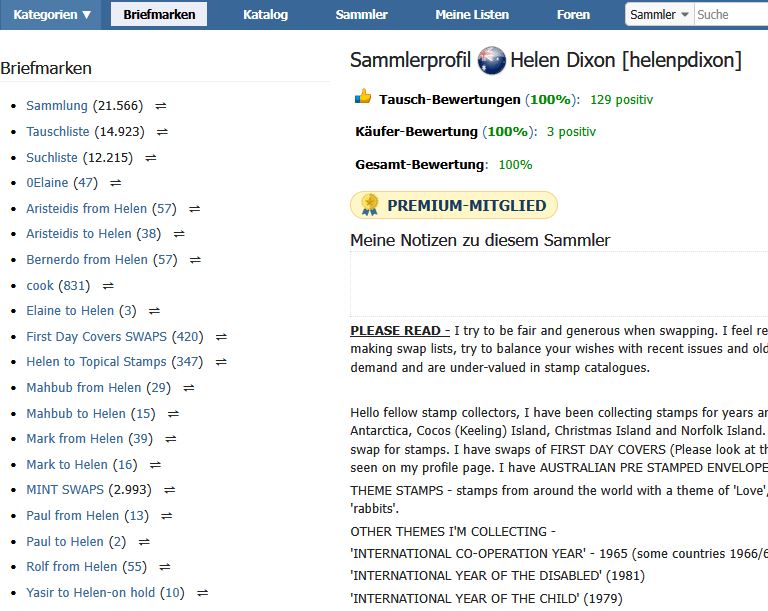Open the Sammler search scope dropdown
The image size is (768, 611).
point(659,15)
